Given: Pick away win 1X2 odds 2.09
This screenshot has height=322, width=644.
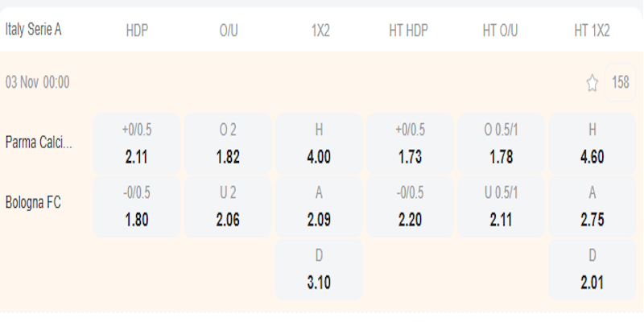Looking at the screenshot, I should [x=320, y=207].
